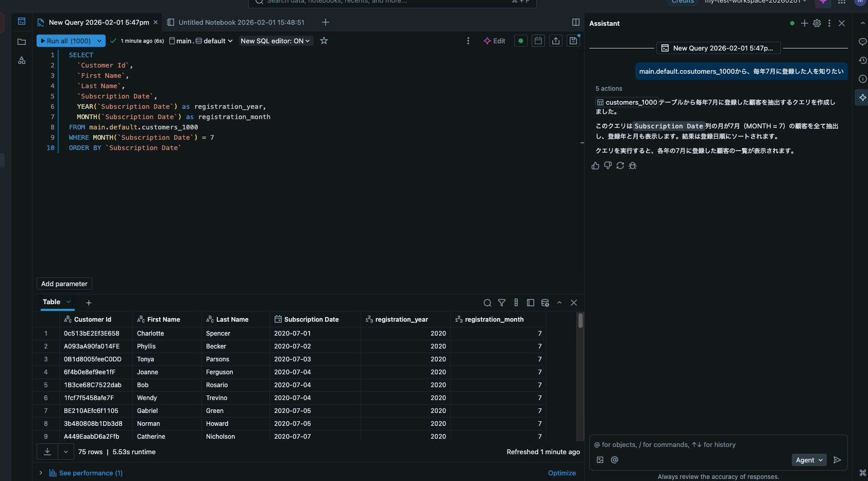Click the share query icon
Viewport: 868px width, 481px height.
556,41
